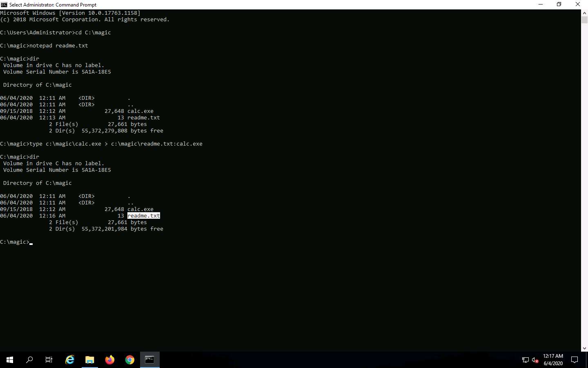588x368 pixels.
Task: Open the Windows Start menu
Action: click(x=10, y=360)
